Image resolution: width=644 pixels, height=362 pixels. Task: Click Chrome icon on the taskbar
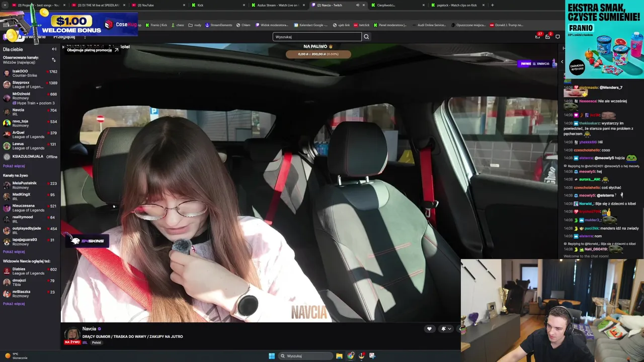point(350,356)
